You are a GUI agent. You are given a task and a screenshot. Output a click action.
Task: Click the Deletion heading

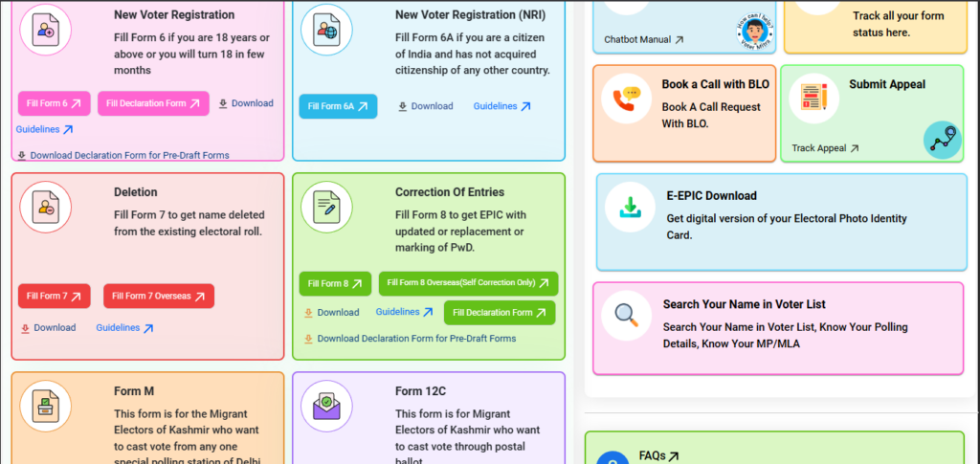point(136,191)
